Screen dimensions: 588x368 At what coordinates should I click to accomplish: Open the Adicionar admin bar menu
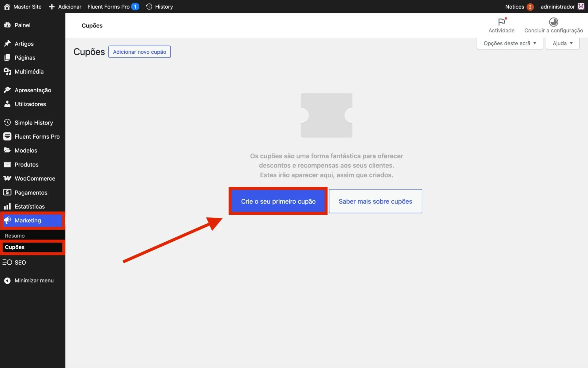click(65, 6)
